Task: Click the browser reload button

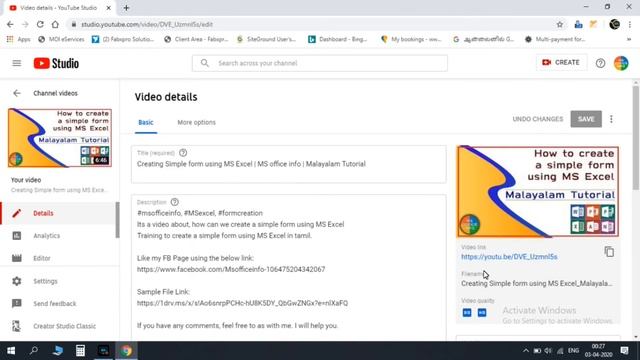Action: pyautogui.click(x=40, y=24)
